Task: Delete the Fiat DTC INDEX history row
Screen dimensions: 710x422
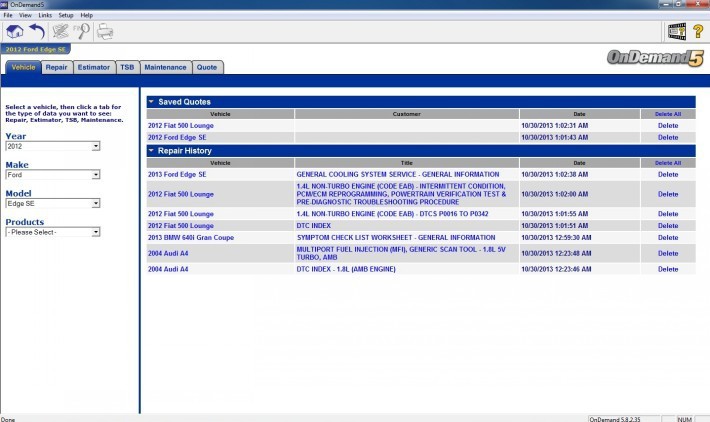Action: coord(668,225)
